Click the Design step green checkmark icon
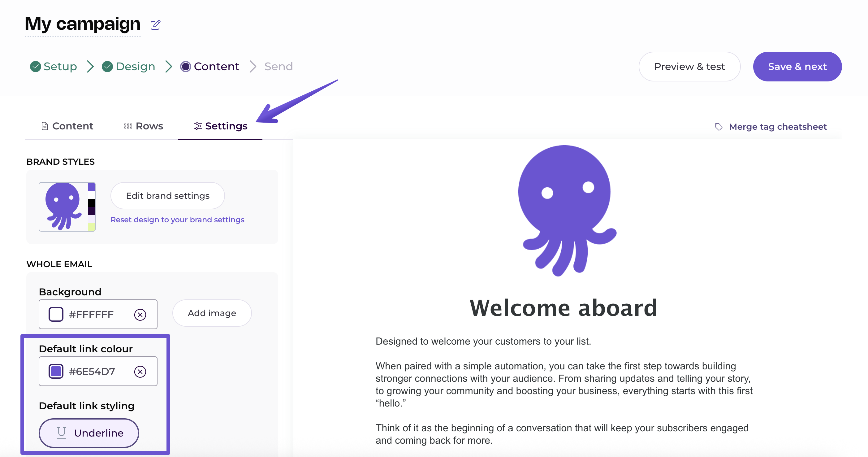This screenshot has width=868, height=457. click(x=107, y=67)
